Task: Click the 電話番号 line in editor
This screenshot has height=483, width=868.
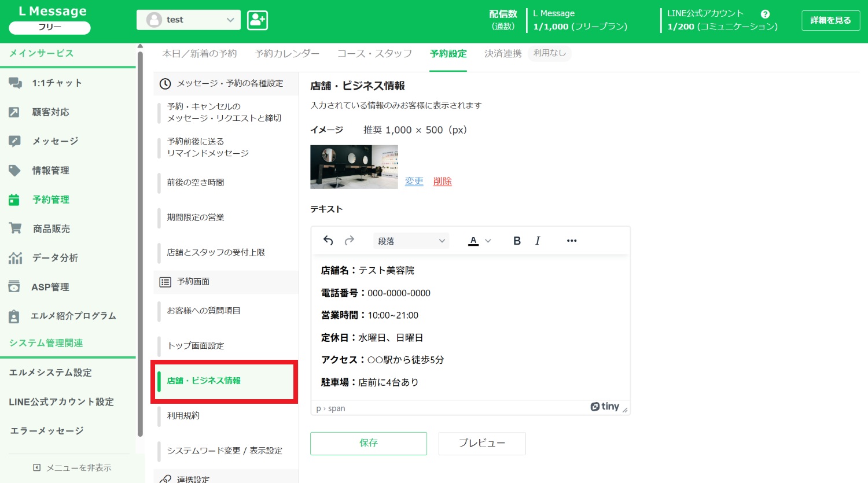Action: (376, 293)
